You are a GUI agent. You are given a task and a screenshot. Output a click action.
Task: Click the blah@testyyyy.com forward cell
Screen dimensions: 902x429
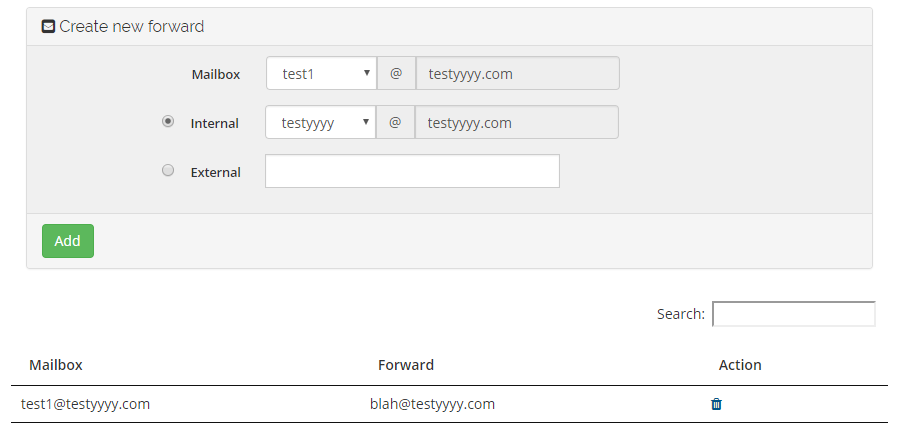tap(432, 404)
